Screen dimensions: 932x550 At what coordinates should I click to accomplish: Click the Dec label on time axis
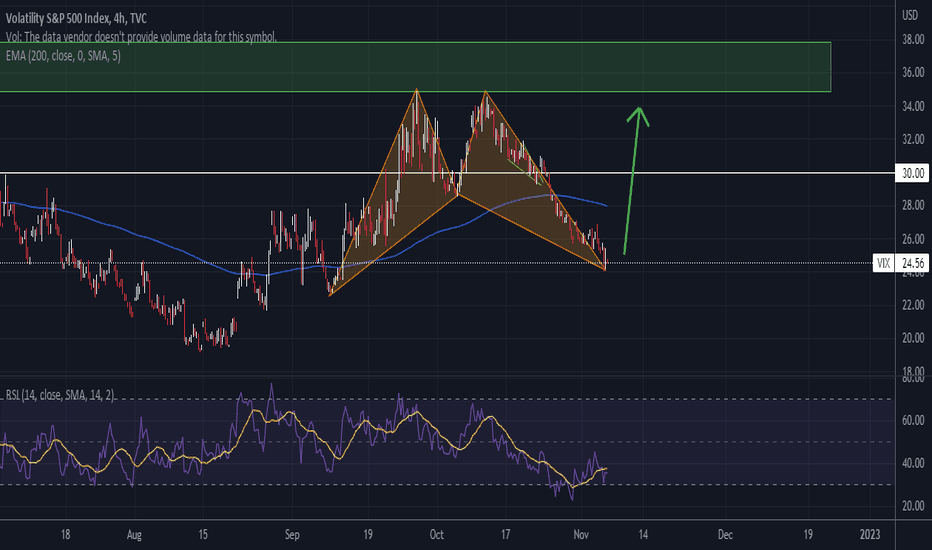pos(725,535)
